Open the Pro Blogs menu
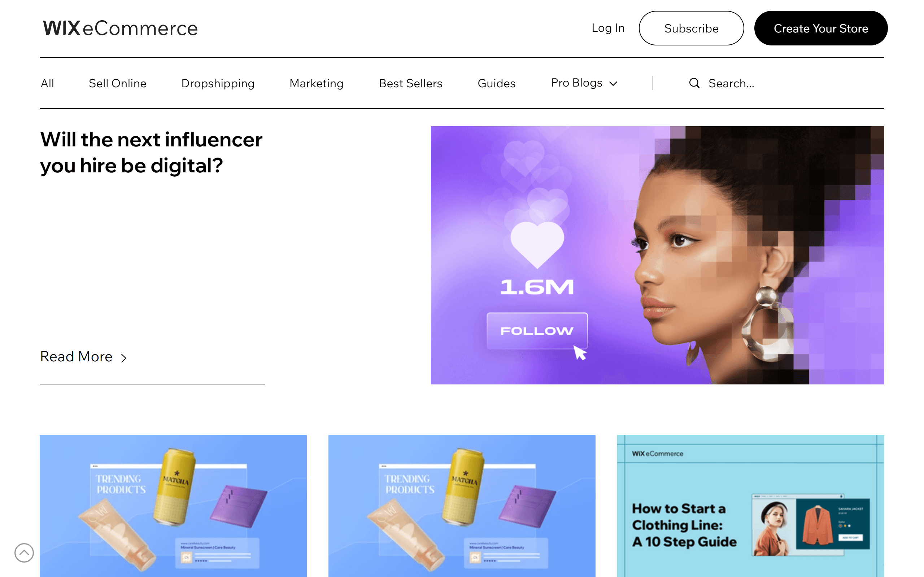The height and width of the screenshot is (577, 924). 584,83
